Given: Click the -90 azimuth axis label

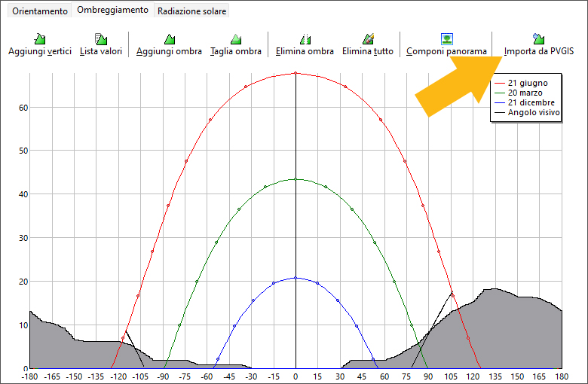Looking at the screenshot, I should (x=163, y=376).
